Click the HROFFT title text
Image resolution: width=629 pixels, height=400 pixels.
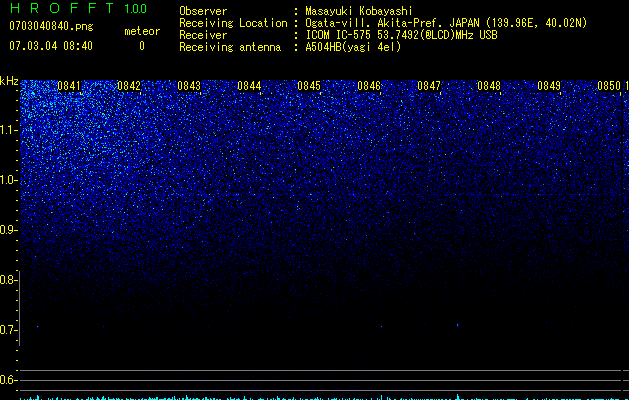coord(62,8)
